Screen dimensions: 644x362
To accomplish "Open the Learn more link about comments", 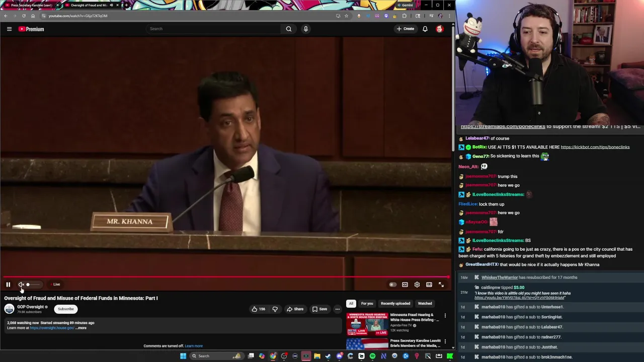I will (x=194, y=346).
